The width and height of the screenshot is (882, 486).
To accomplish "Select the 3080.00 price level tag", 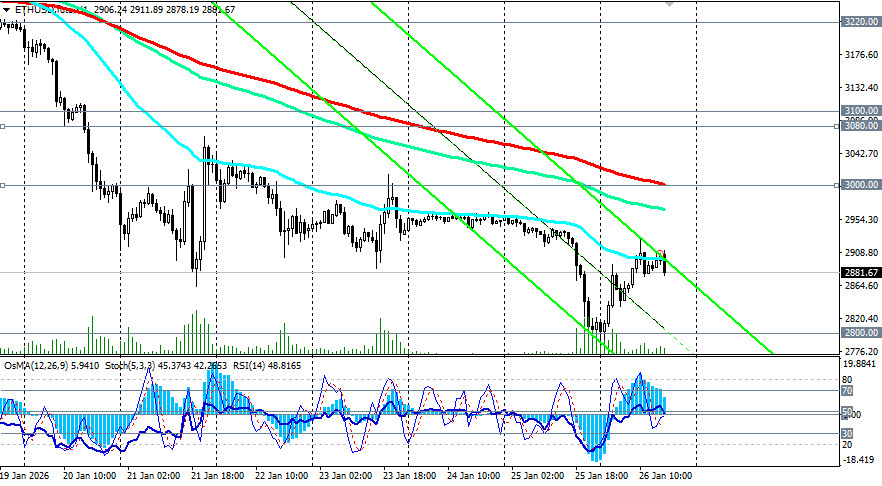I will [860, 126].
